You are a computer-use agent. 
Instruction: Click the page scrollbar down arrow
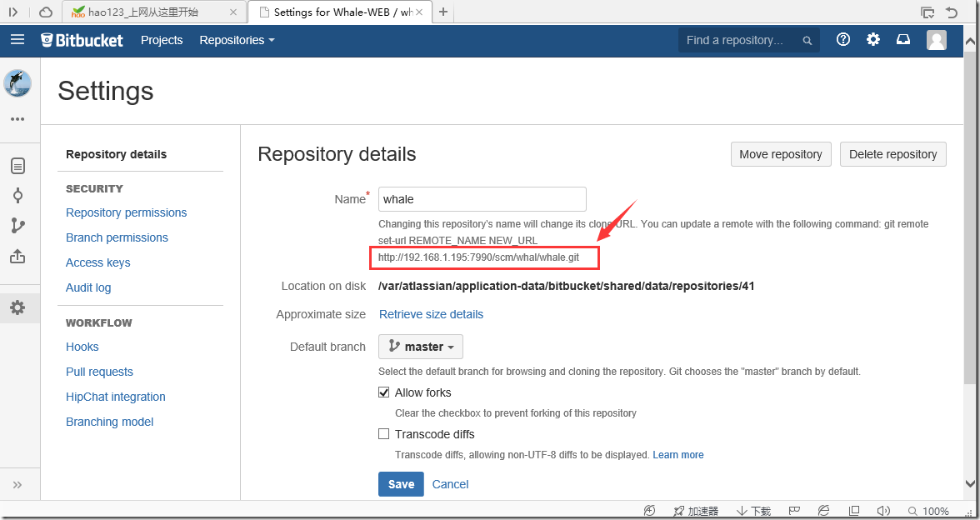[x=971, y=482]
